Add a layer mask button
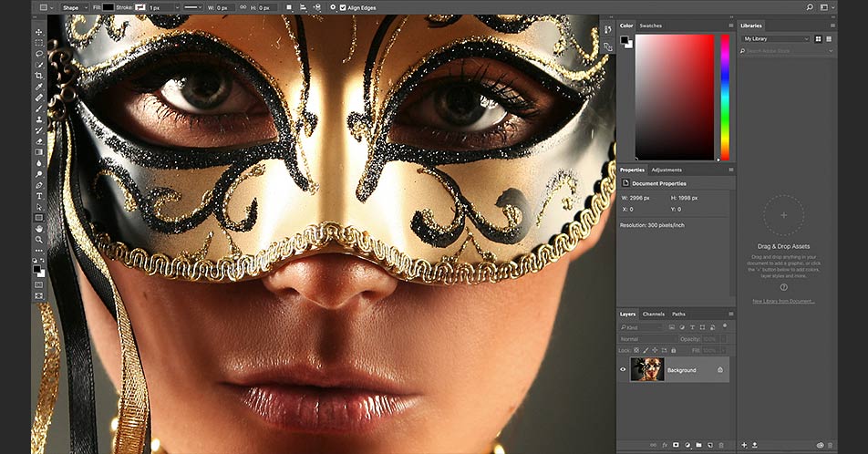This screenshot has width=868, height=454. pos(676,445)
